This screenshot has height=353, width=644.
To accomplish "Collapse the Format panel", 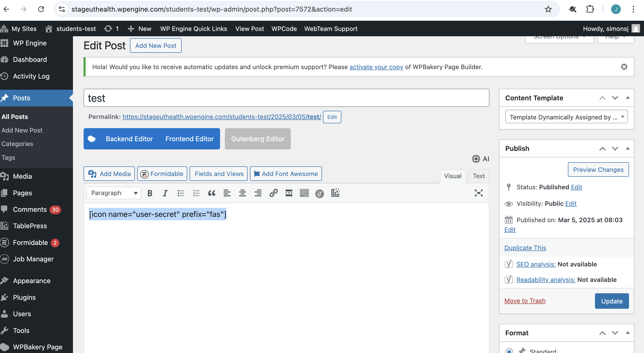I will tap(628, 333).
